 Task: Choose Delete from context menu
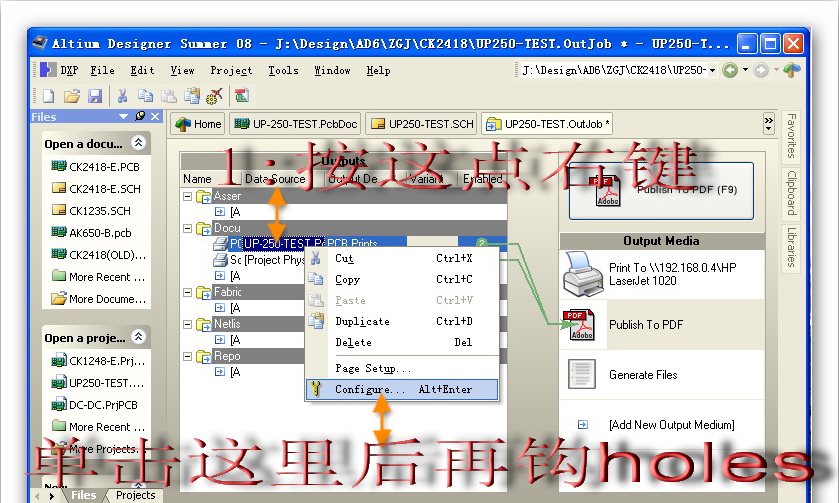402,342
